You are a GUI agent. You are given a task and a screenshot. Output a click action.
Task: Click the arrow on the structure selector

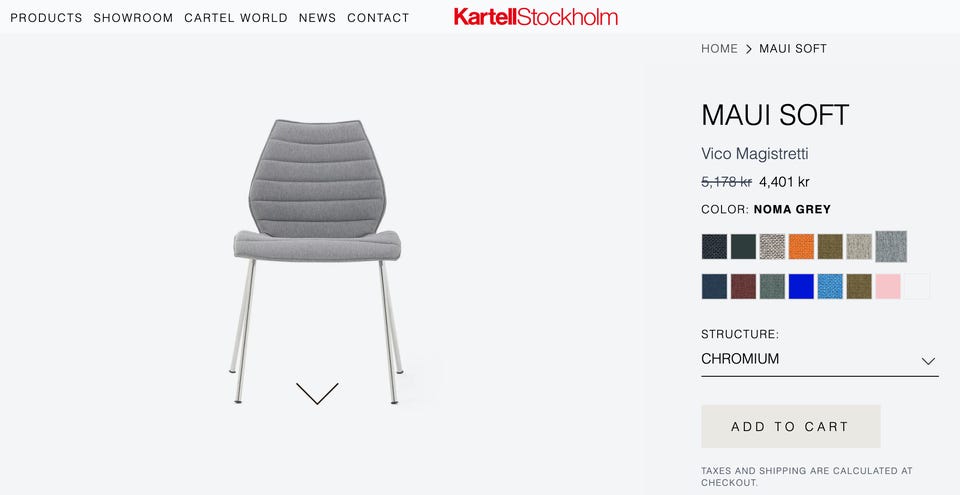(928, 361)
